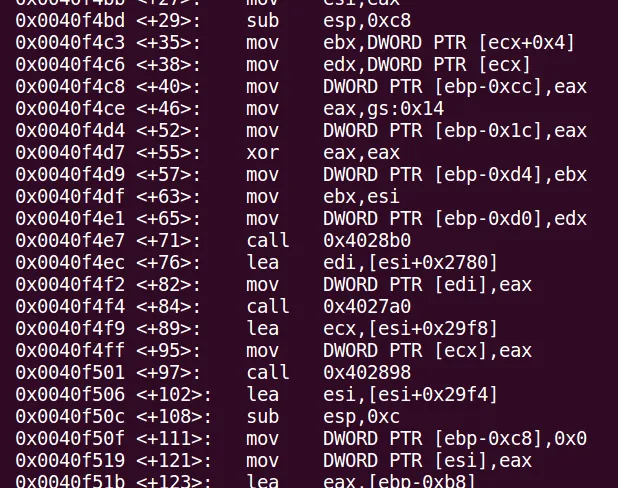Click operand DWORD PTR [ecx],eax

tap(427, 351)
